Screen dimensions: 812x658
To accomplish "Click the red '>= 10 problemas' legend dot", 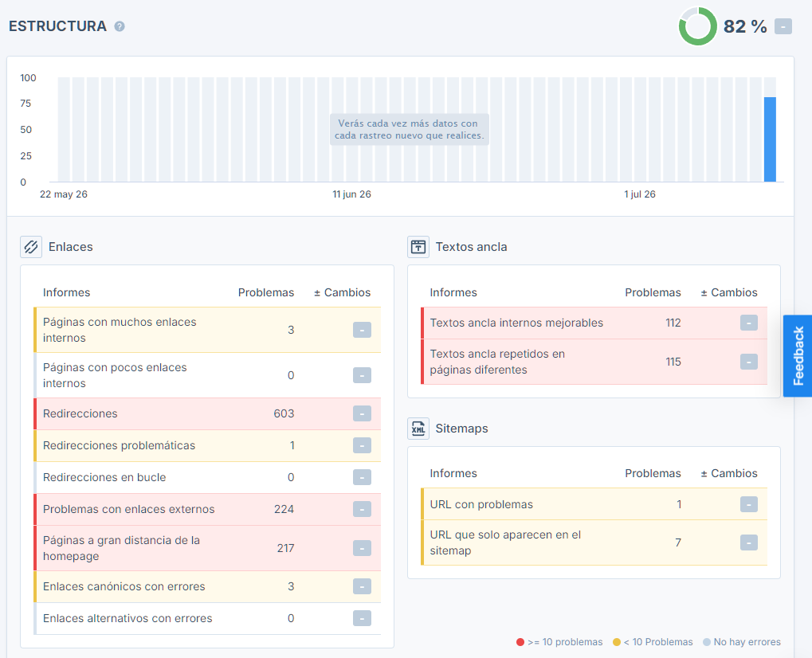I will [x=520, y=642].
